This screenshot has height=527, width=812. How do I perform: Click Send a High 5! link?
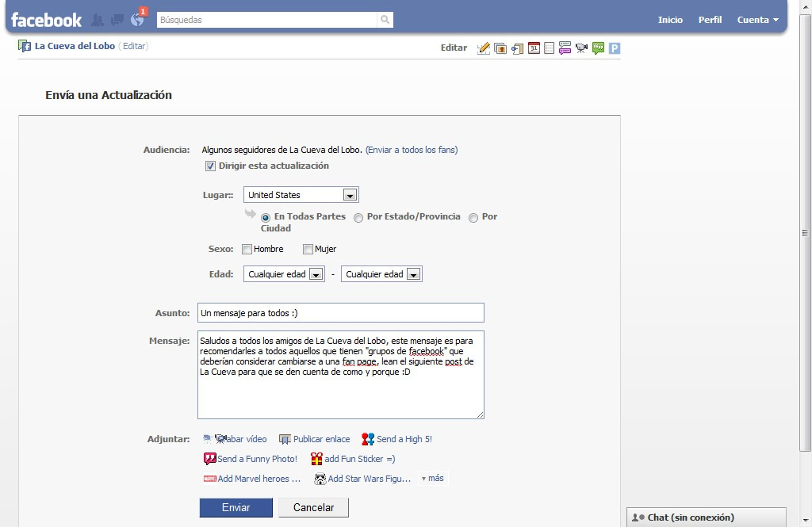pos(404,439)
